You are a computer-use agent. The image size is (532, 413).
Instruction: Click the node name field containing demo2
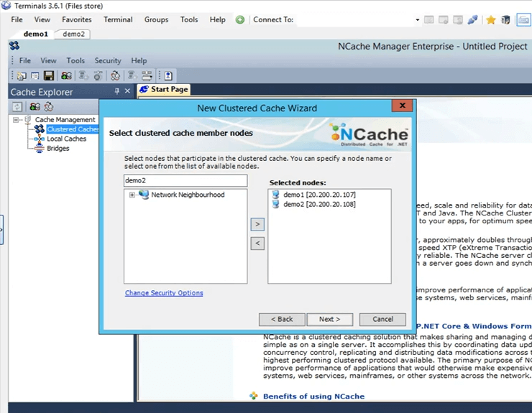185,180
